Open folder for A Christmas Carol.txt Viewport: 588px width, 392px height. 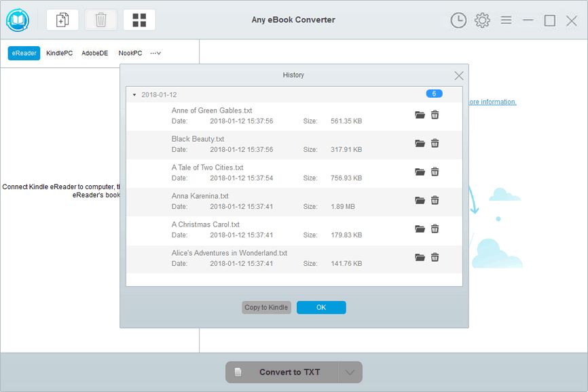click(420, 229)
